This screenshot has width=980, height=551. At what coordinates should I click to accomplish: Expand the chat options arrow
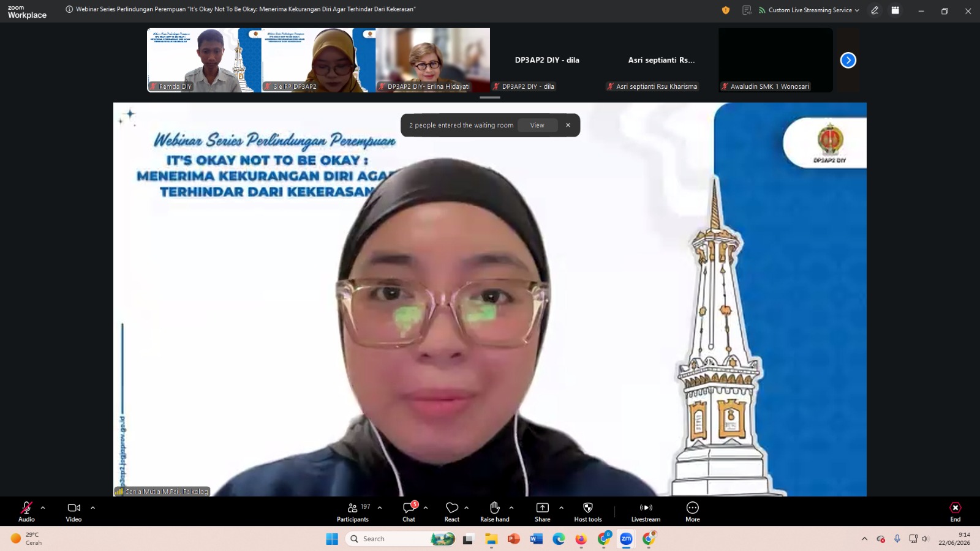tap(426, 508)
